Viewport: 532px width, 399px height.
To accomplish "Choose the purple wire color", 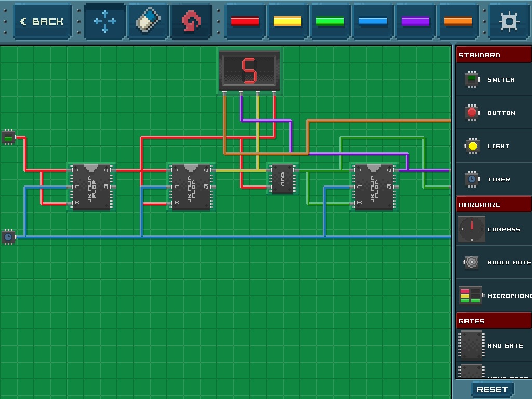I will click(x=415, y=21).
